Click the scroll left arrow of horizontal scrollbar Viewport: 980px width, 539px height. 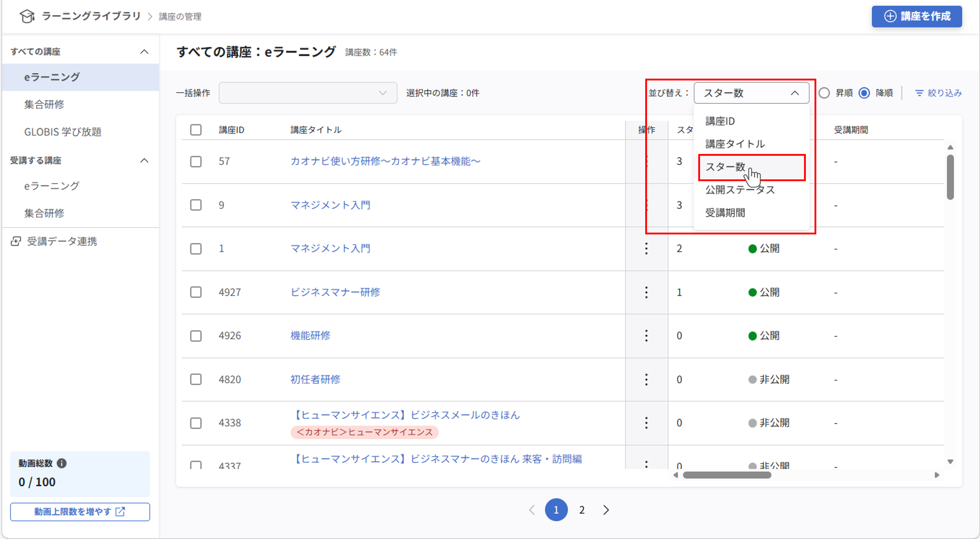click(676, 475)
